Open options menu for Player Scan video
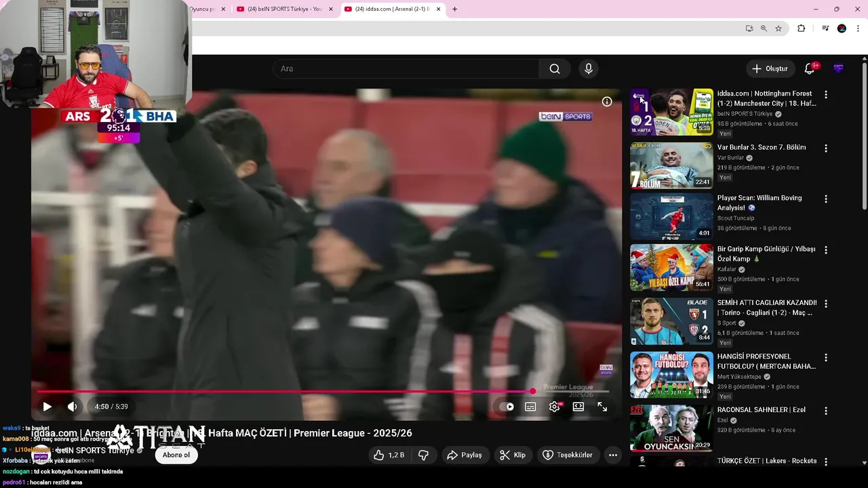The height and width of the screenshot is (488, 868). tap(826, 199)
